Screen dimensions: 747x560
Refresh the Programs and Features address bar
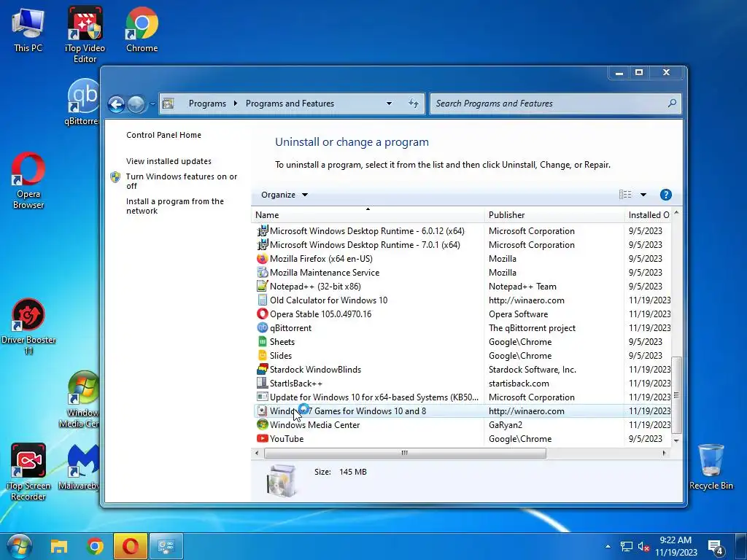coord(413,104)
